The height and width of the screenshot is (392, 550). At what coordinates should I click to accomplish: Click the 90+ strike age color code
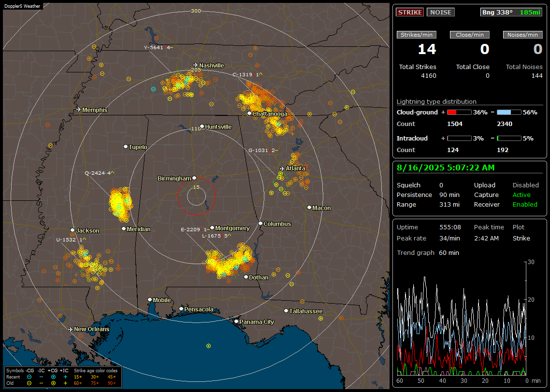click(x=112, y=383)
